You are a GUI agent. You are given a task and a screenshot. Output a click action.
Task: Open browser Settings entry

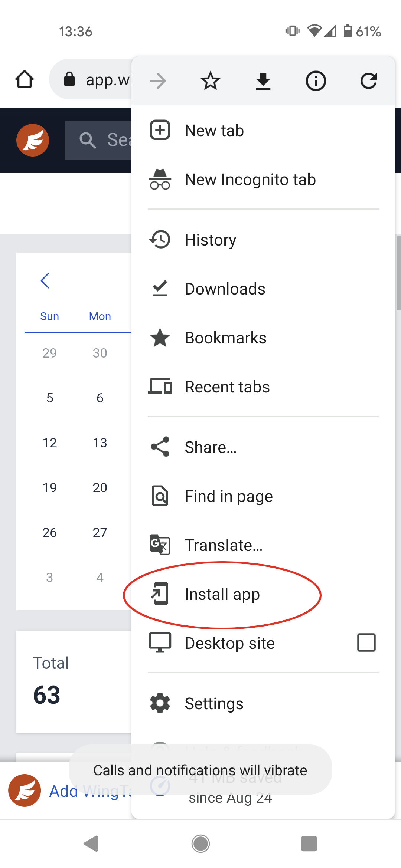263,703
